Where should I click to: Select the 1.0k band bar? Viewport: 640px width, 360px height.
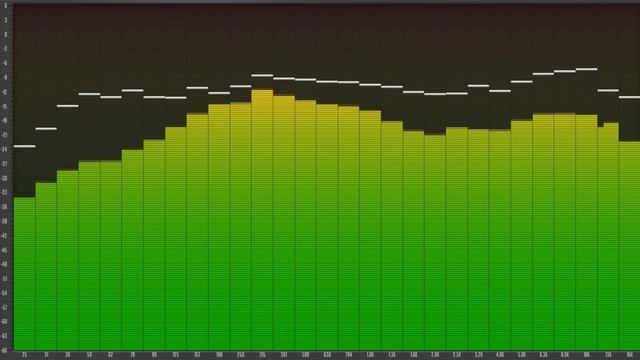[x=370, y=231]
